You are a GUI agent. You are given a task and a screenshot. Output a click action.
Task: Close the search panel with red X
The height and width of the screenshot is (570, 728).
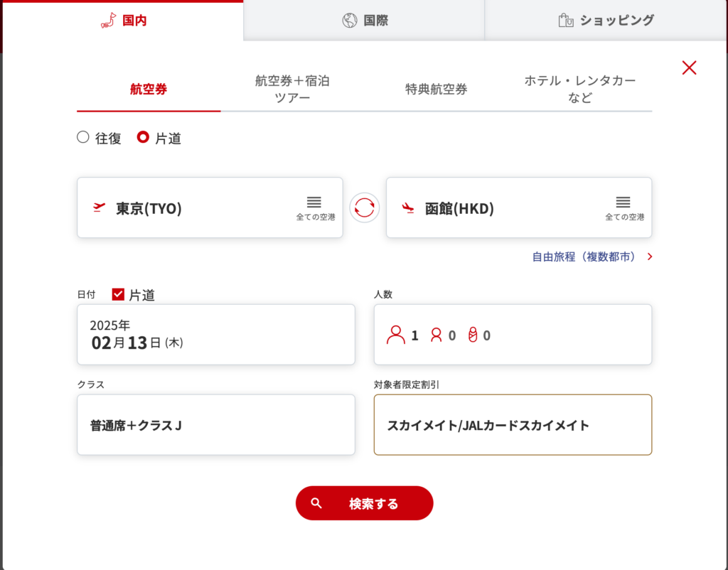(689, 68)
